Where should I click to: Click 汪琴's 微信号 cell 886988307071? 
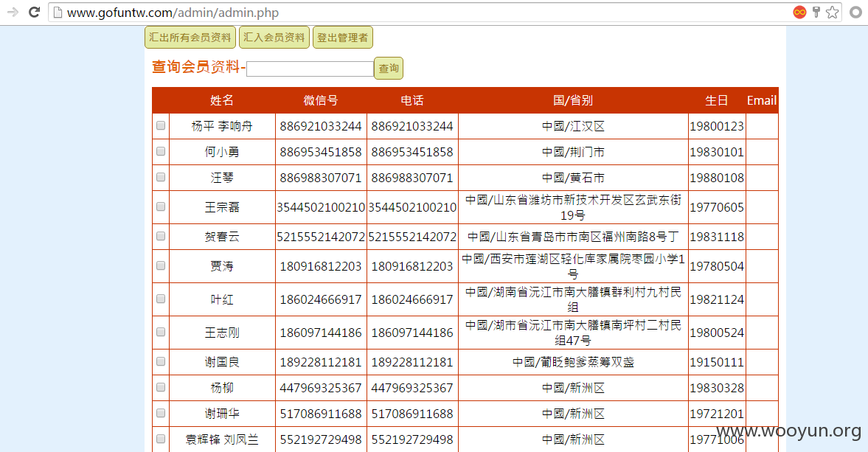coord(321,178)
